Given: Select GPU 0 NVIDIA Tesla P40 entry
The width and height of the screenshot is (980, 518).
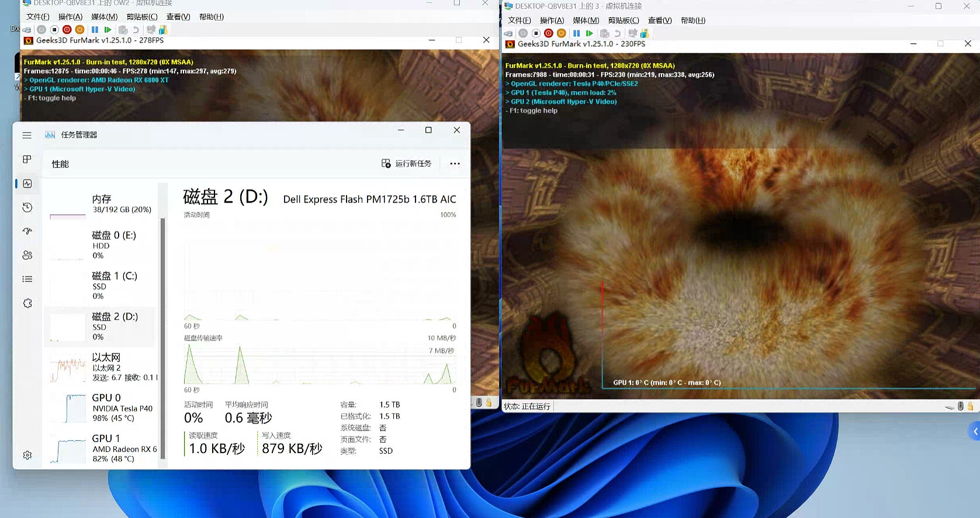Looking at the screenshot, I should point(101,408).
